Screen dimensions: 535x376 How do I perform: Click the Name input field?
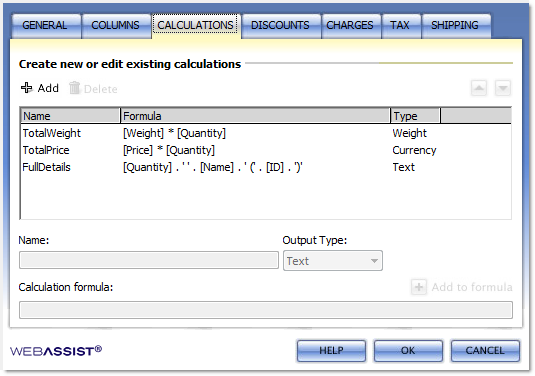(x=149, y=260)
